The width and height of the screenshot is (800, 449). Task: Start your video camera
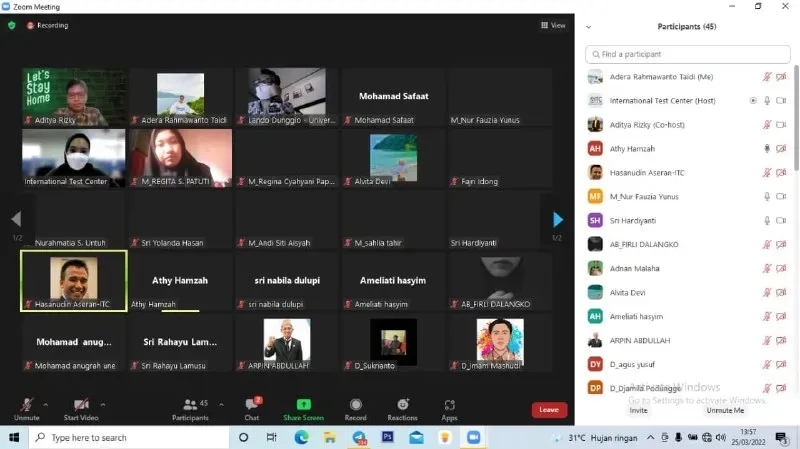pyautogui.click(x=81, y=405)
